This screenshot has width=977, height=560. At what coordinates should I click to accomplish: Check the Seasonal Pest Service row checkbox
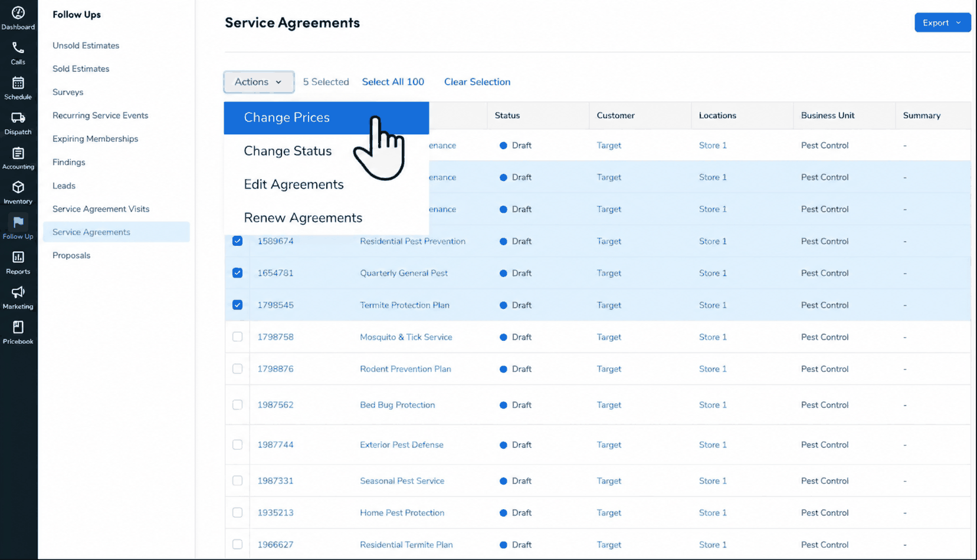click(237, 480)
